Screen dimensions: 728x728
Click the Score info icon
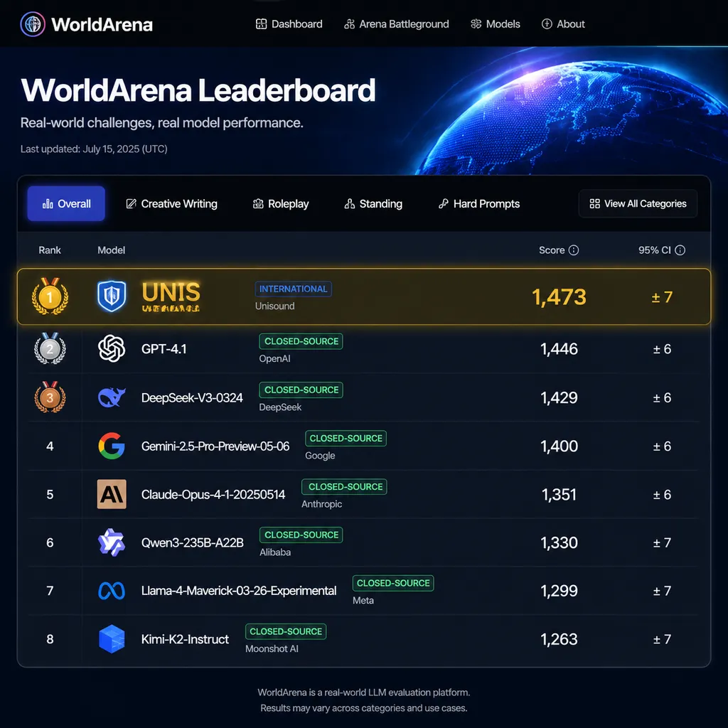[574, 250]
